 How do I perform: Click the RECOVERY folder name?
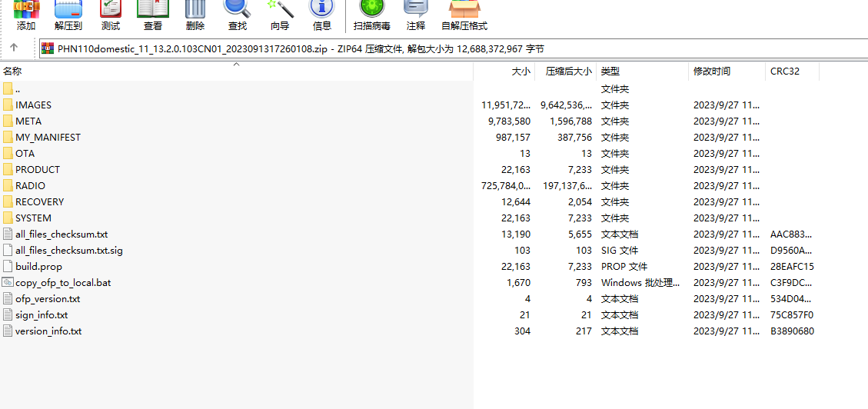coord(40,202)
